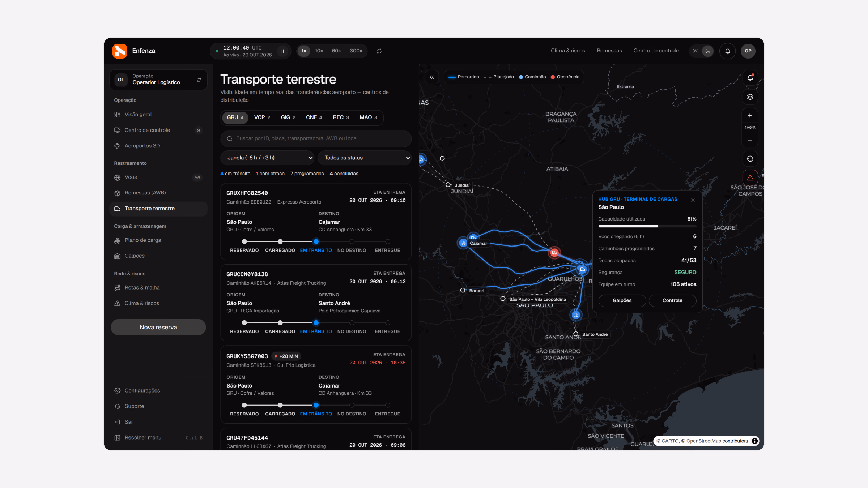This screenshot has width=868, height=488.
Task: Open Visão geral in sidebar
Action: [158, 115]
